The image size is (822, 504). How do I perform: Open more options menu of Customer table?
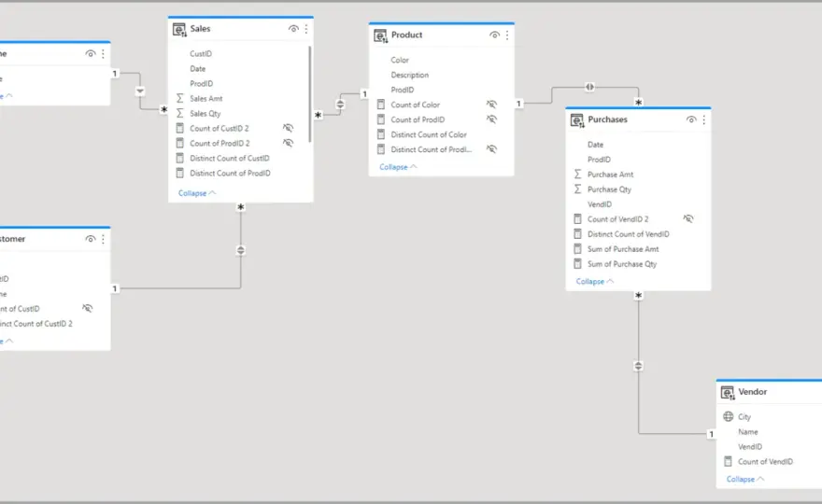(104, 240)
